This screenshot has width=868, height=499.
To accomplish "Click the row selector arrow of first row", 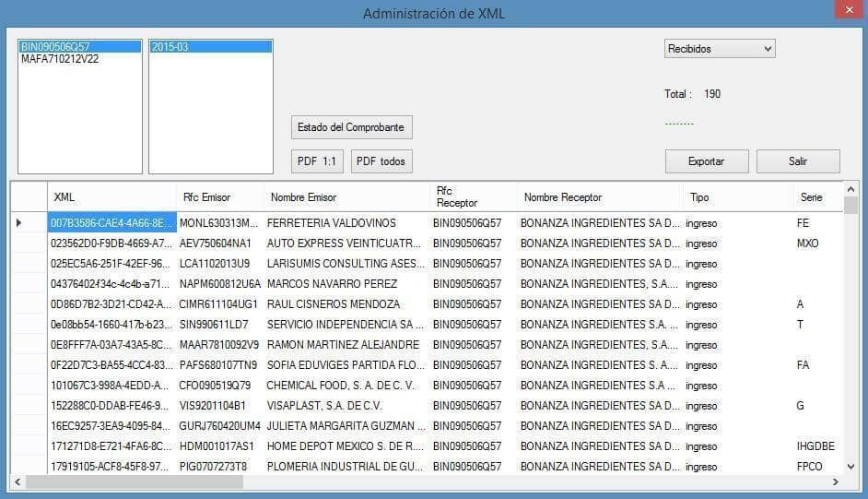I will click(x=18, y=223).
